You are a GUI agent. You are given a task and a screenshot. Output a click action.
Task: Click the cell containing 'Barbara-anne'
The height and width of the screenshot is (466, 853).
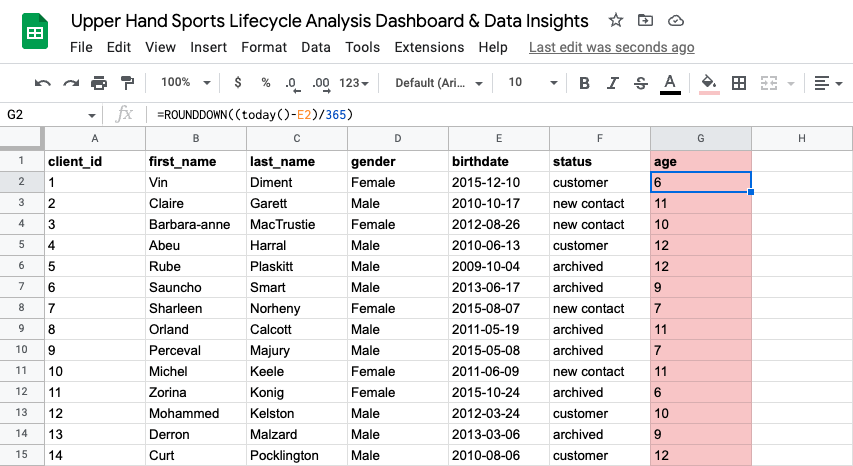click(x=196, y=225)
